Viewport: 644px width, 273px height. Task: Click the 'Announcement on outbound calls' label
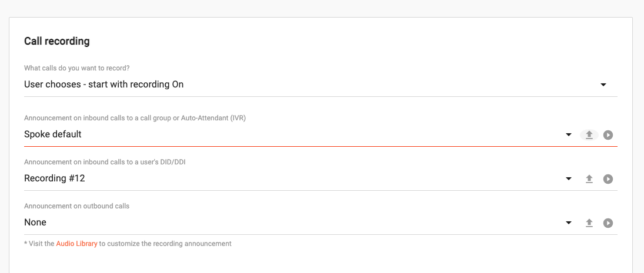(x=77, y=206)
